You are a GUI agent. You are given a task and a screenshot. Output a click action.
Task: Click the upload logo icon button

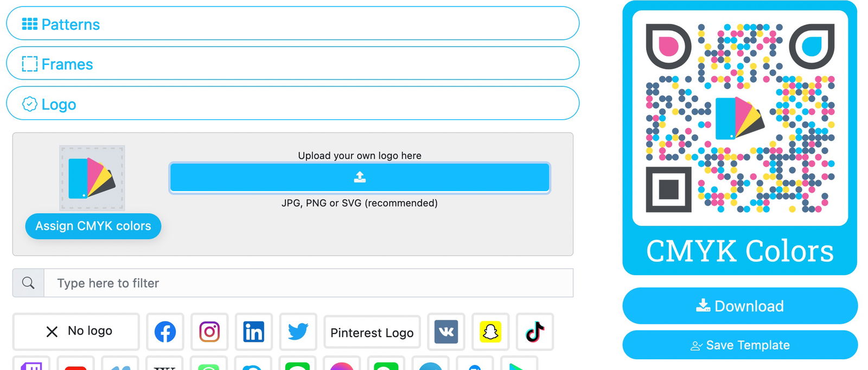click(360, 177)
